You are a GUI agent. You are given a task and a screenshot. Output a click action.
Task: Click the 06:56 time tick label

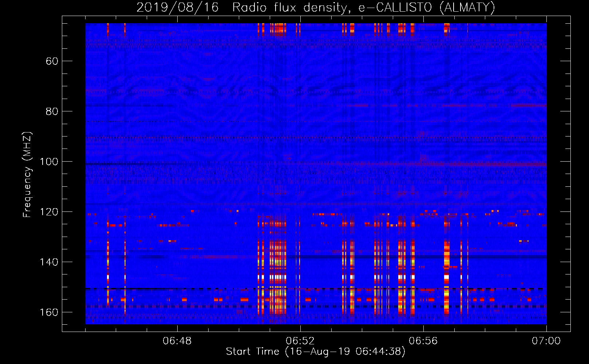pos(423,341)
